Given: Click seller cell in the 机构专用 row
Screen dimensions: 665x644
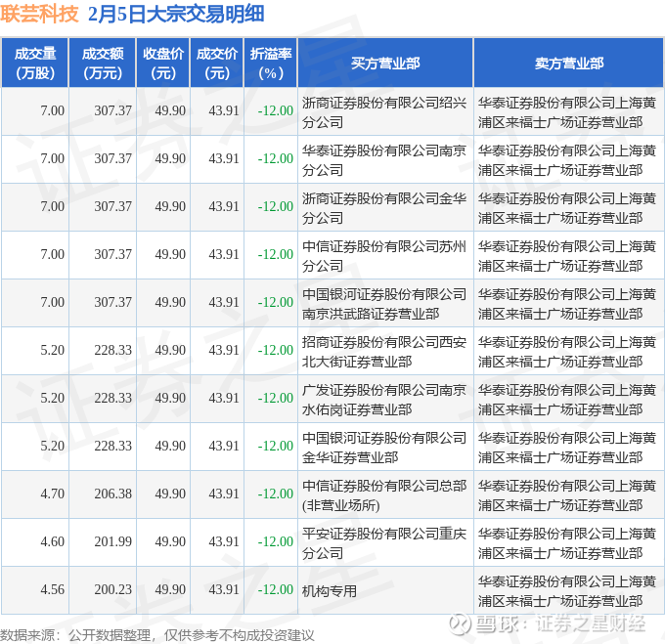Looking at the screenshot, I should (x=567, y=590).
